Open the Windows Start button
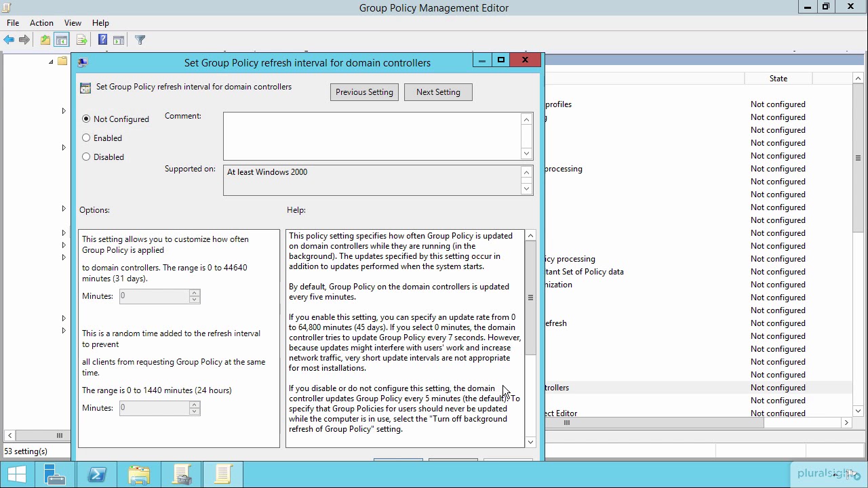Viewport: 868px width, 488px height. tap(17, 474)
